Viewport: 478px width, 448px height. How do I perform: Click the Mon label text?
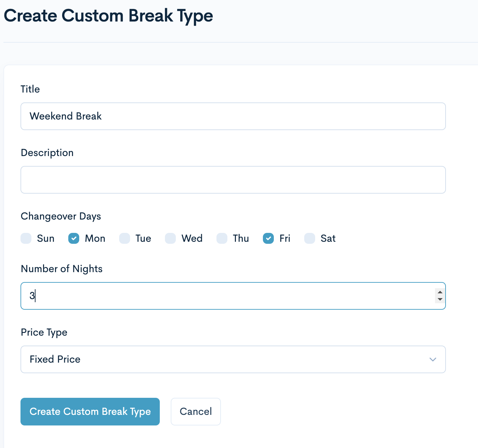click(x=95, y=238)
